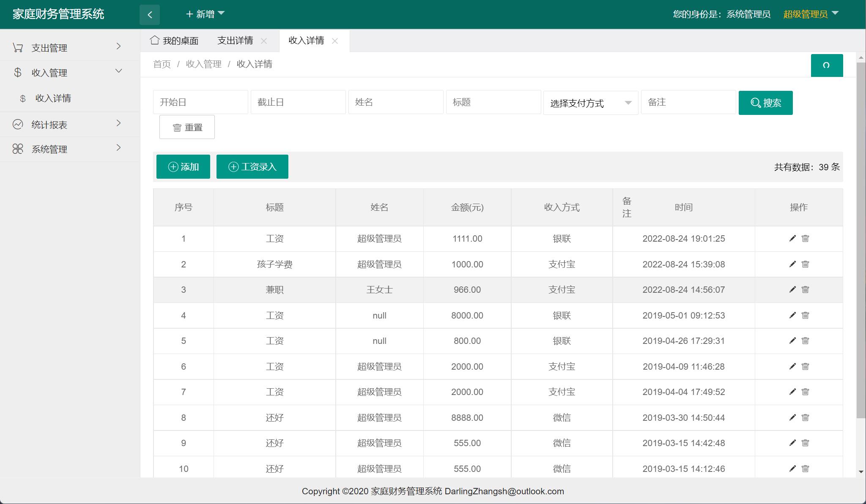This screenshot has height=504, width=866.
Task: Click the shopping cart icon beside 支出管理
Action: (17, 47)
